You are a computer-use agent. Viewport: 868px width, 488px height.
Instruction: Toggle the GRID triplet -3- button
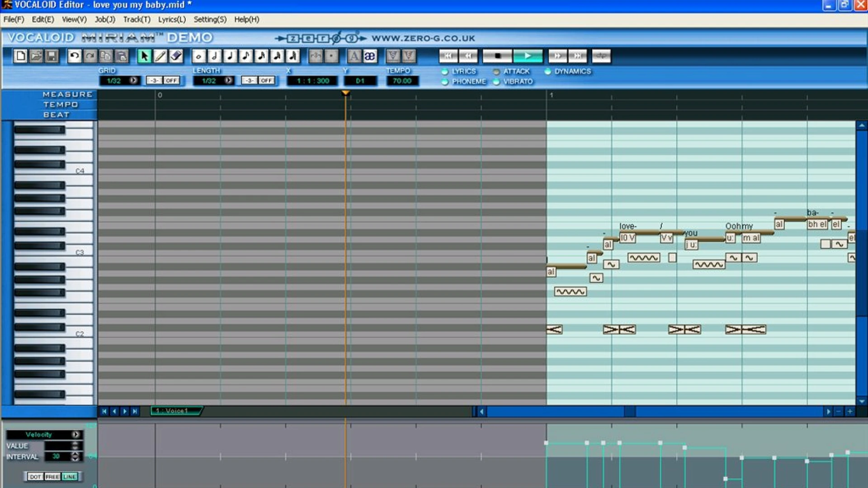pyautogui.click(x=154, y=80)
